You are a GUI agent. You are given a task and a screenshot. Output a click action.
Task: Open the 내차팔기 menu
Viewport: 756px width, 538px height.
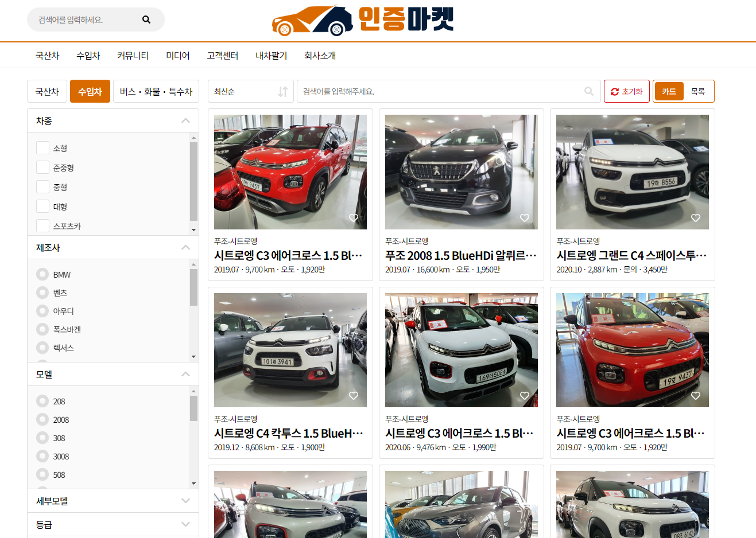pos(271,56)
